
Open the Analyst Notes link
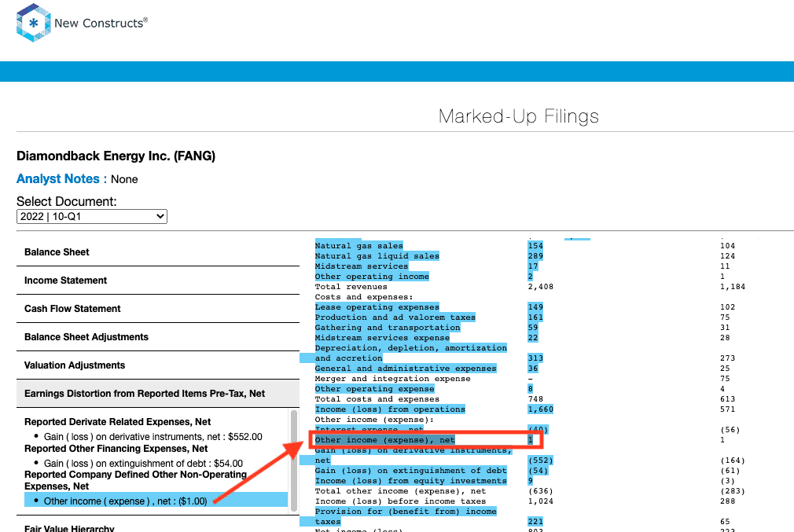tap(57, 179)
